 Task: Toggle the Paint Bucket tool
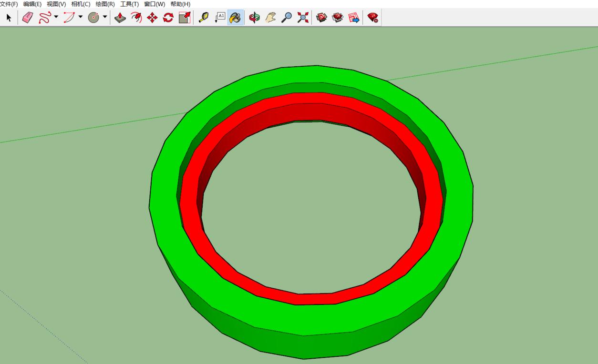[236, 18]
